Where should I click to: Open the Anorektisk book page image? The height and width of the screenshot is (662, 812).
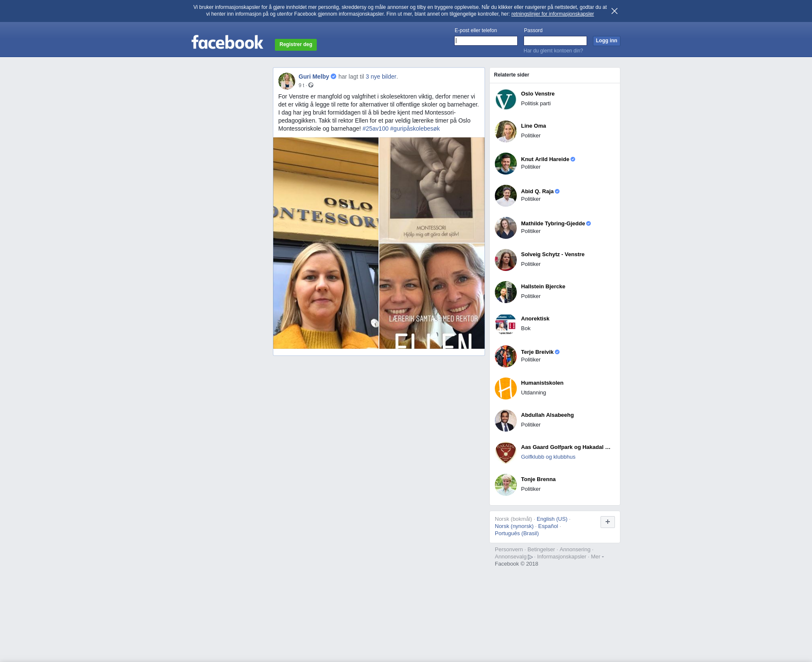[506, 324]
